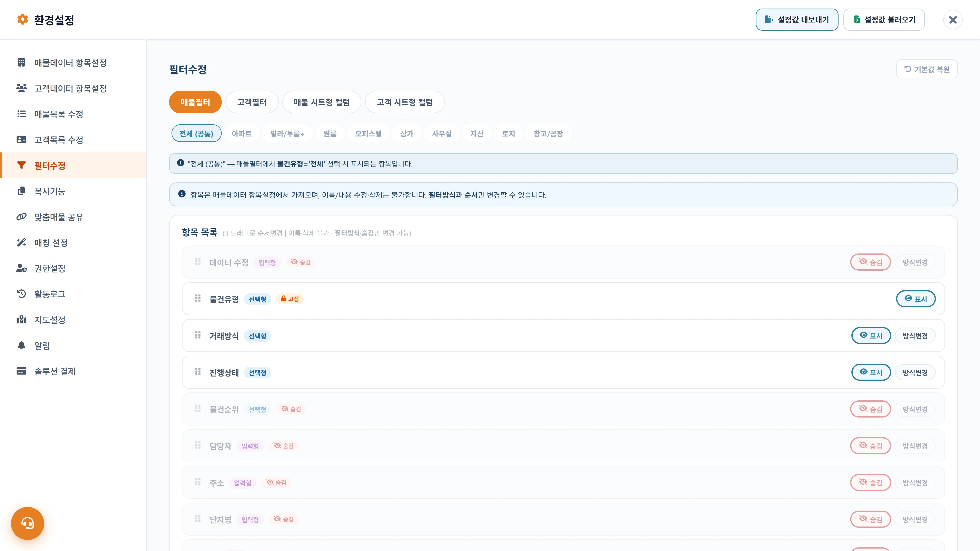Toggle 표시 visibility for 거래방식
This screenshot has width=980, height=551.
point(871,335)
